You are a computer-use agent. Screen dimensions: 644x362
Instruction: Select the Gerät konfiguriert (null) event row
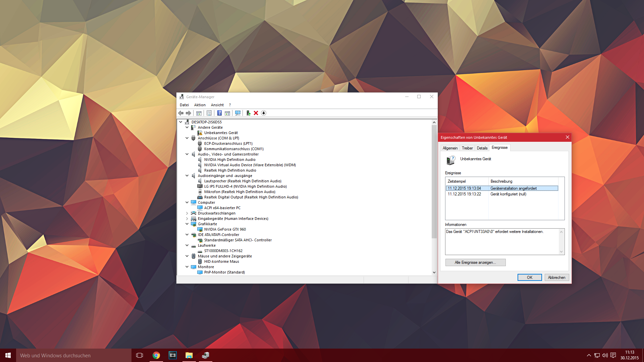(x=508, y=194)
